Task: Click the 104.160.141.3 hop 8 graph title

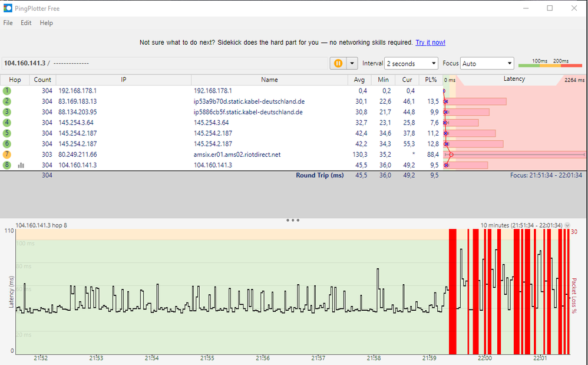Action: (x=41, y=225)
